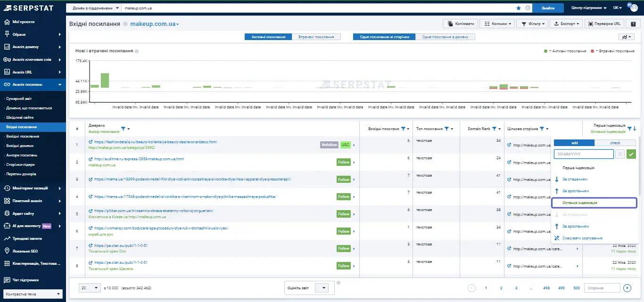This screenshot has height=302, width=644.
Task: Add makeup.com.ua to favorites with the star icon
Action: [x=519, y=8]
